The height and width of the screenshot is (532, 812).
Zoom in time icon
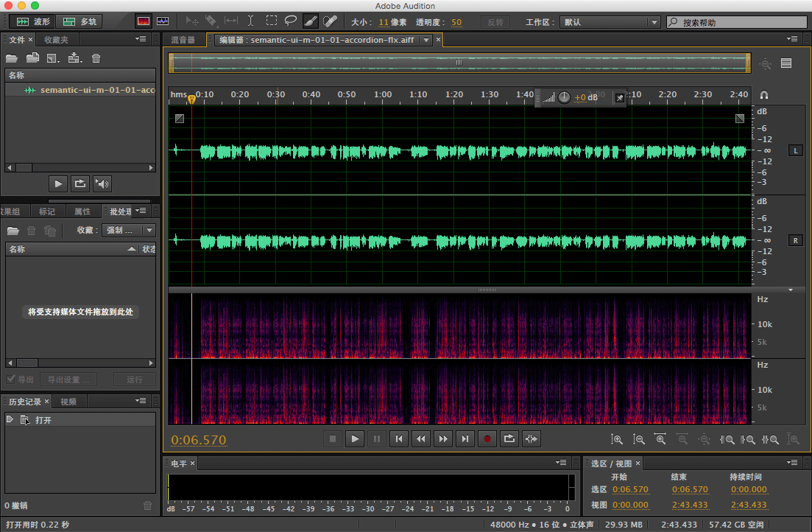660,439
